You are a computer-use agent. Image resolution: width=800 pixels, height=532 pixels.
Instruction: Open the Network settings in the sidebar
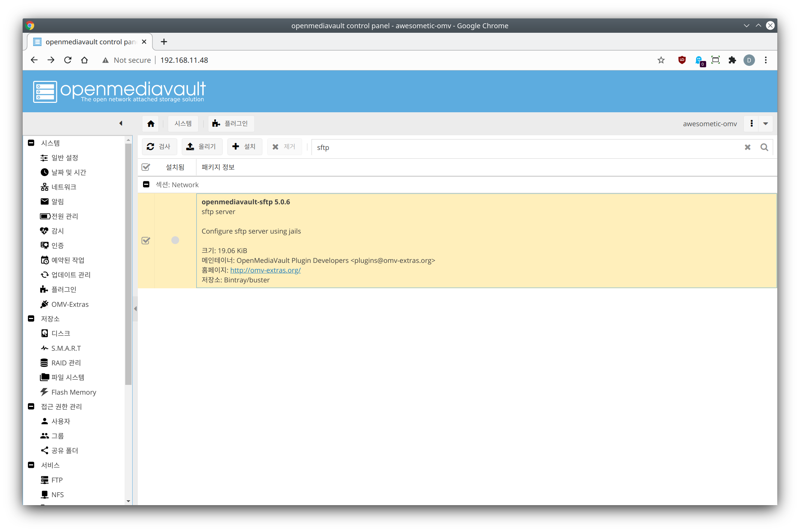coord(63,187)
